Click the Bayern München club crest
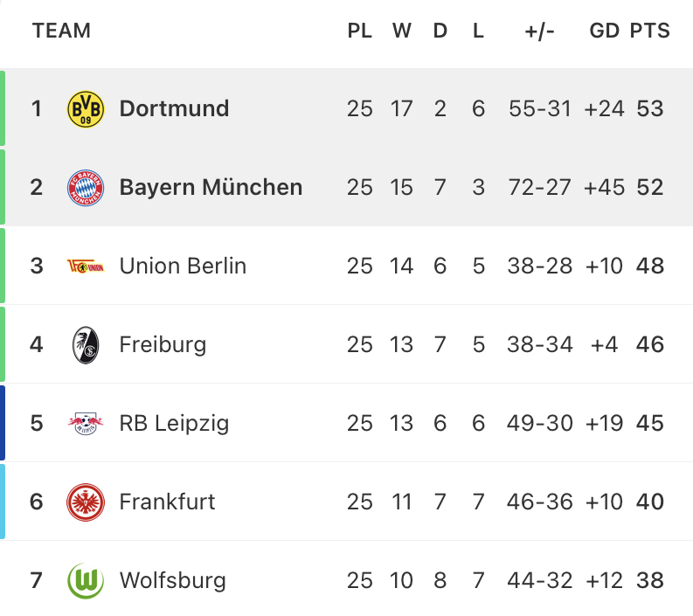The image size is (693, 616). point(86,187)
